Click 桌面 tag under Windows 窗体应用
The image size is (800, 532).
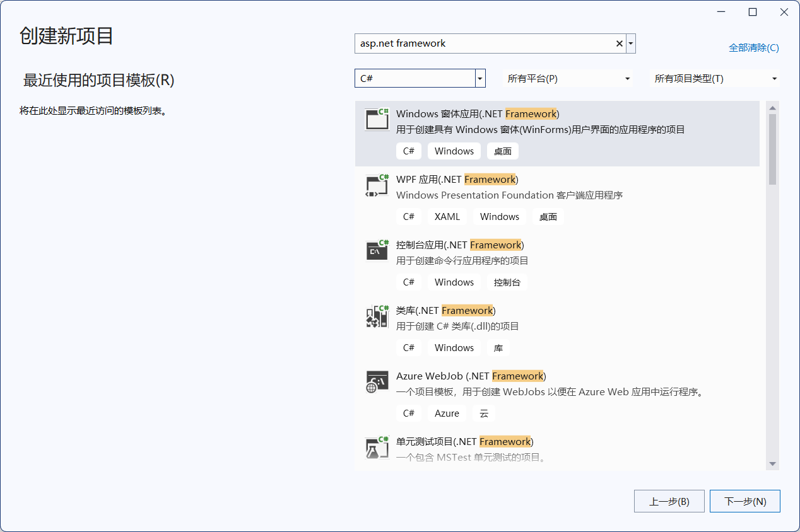(503, 151)
